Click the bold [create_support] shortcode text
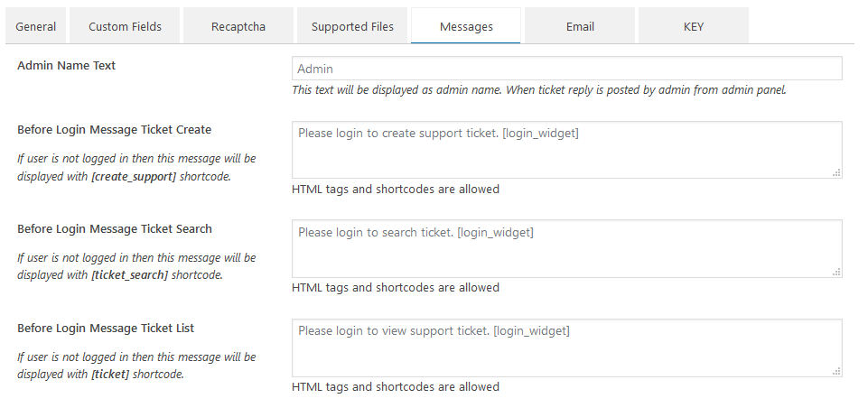This screenshot has height=417, width=868. coord(134,177)
